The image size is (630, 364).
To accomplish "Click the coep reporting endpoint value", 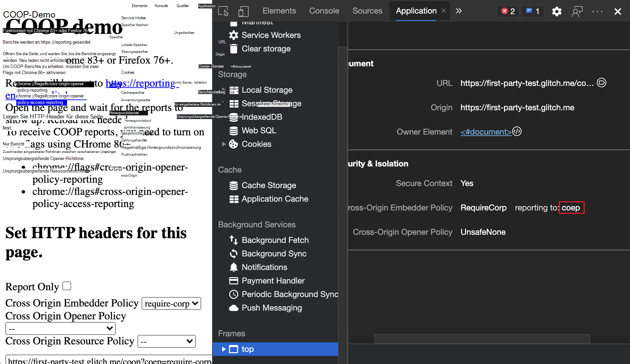I will tap(571, 208).
